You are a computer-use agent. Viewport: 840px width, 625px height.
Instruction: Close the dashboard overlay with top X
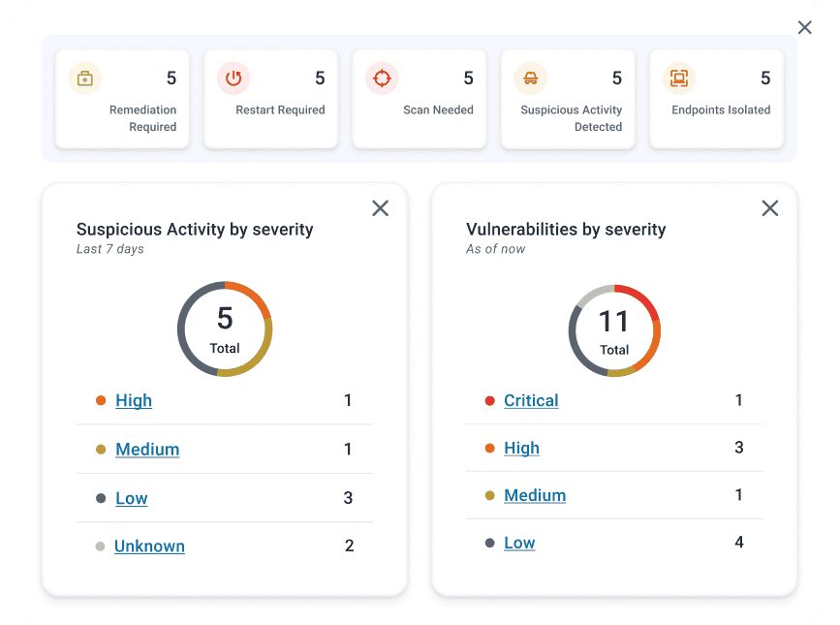point(805,28)
